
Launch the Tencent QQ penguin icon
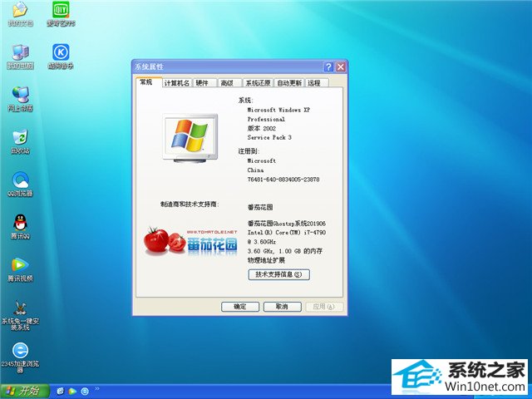(x=20, y=226)
